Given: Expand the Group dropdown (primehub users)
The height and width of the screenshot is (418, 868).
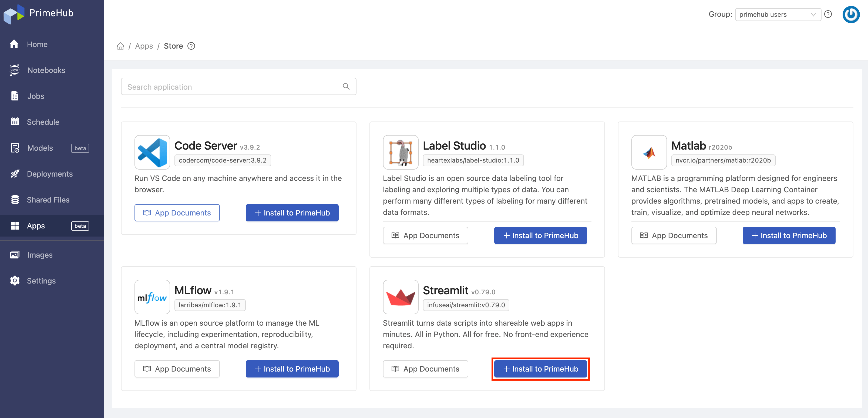Looking at the screenshot, I should tap(778, 14).
